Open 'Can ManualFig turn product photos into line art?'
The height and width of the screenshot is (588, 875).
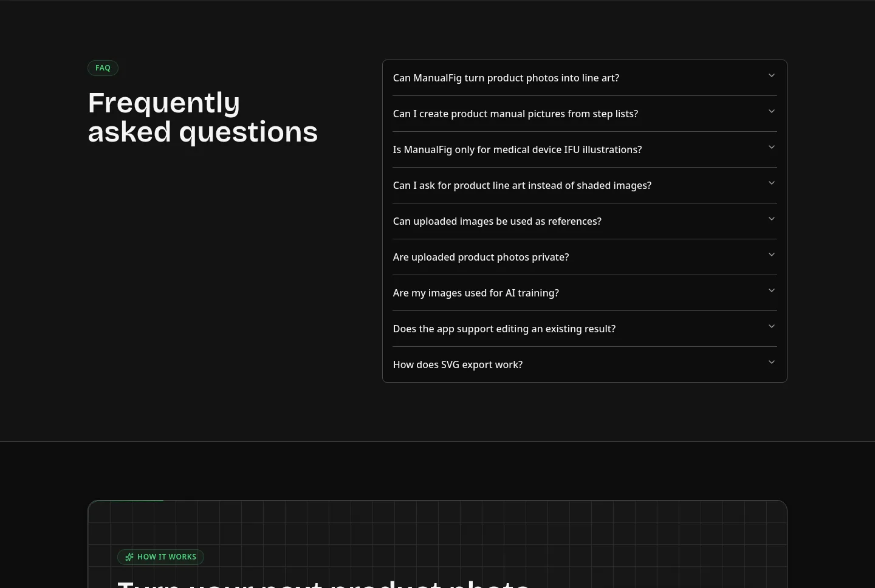tap(585, 78)
